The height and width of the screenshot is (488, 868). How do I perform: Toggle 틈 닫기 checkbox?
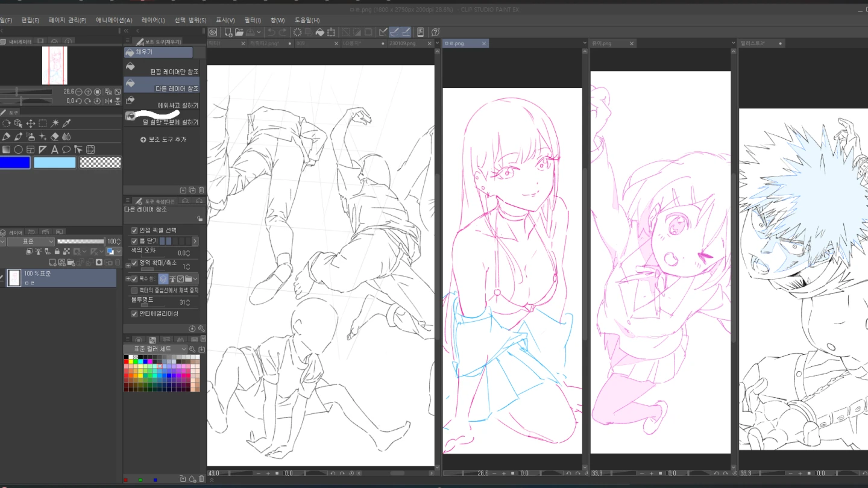[134, 241]
